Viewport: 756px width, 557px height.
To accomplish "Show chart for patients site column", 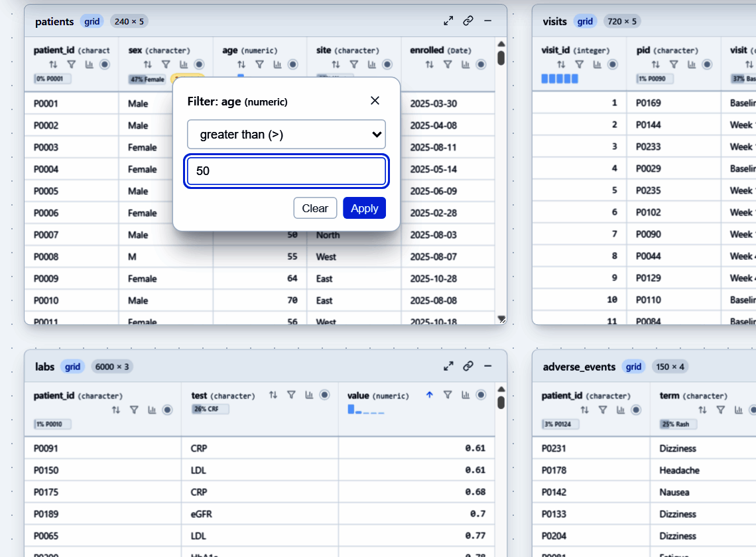I will click(x=372, y=64).
